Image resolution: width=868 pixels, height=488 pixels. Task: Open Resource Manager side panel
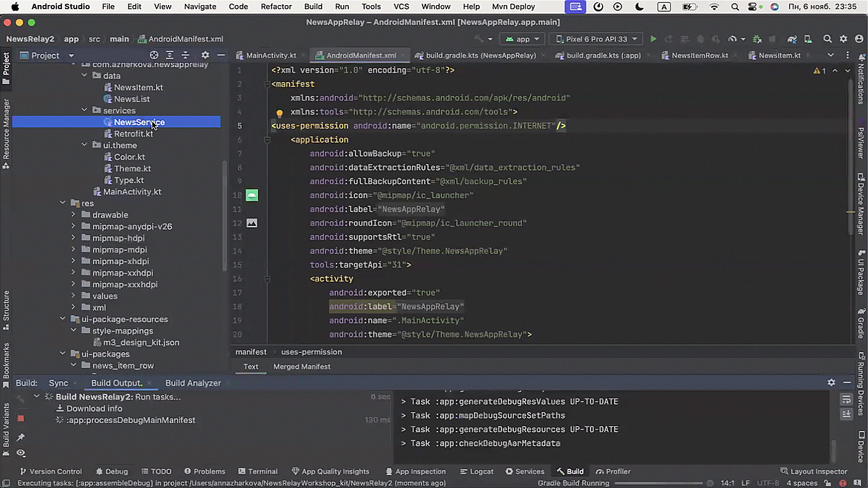pos(6,134)
